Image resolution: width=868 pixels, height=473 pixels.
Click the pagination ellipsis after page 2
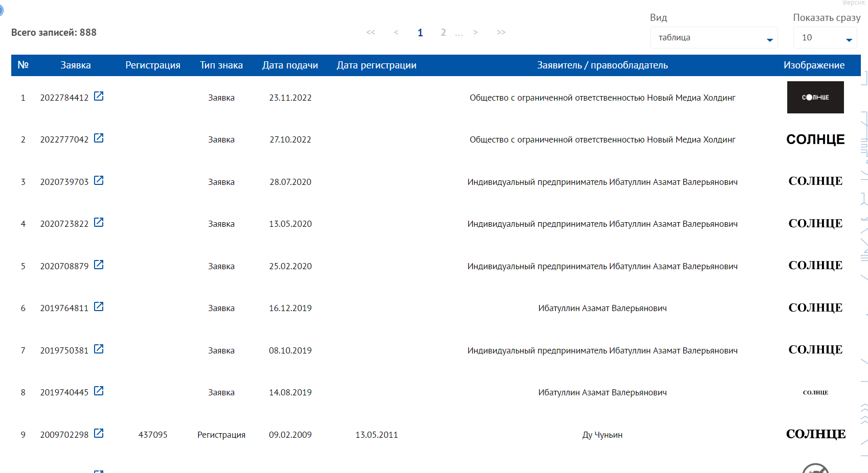coord(459,34)
